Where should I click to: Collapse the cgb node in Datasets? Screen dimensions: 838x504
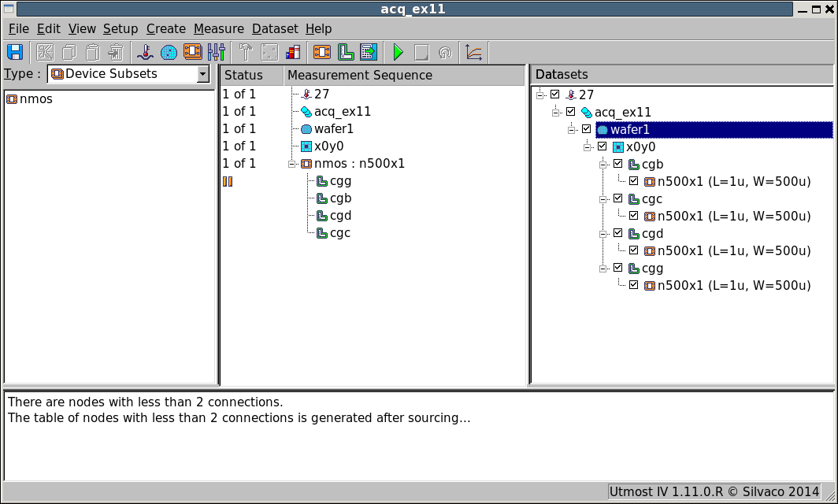click(x=603, y=165)
